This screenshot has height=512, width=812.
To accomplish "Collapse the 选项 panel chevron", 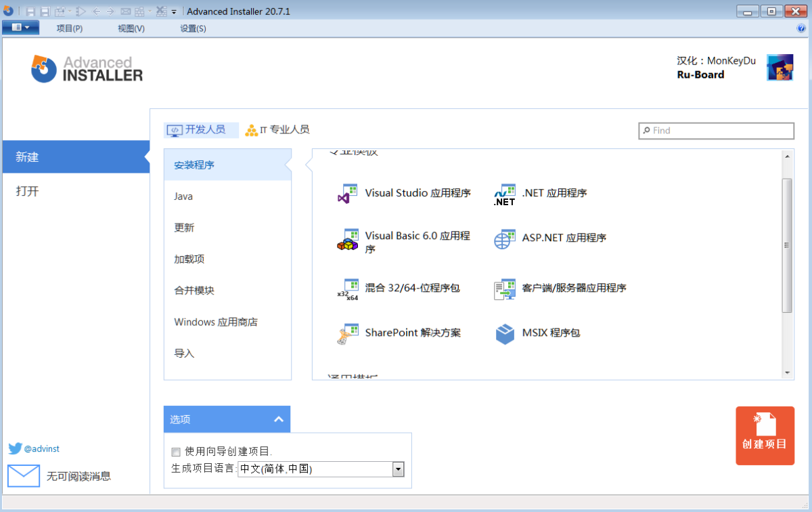I will (278, 419).
